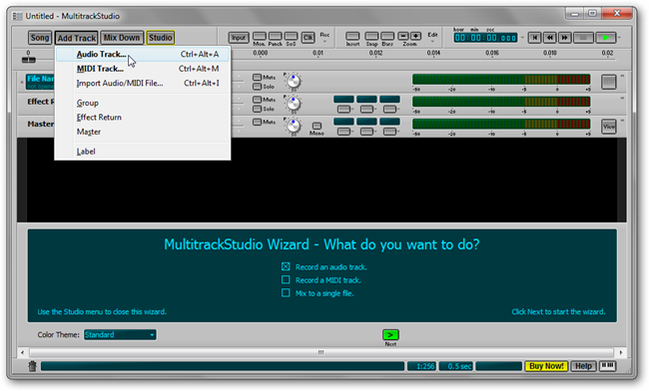Click the Help button in the status bar

[583, 366]
